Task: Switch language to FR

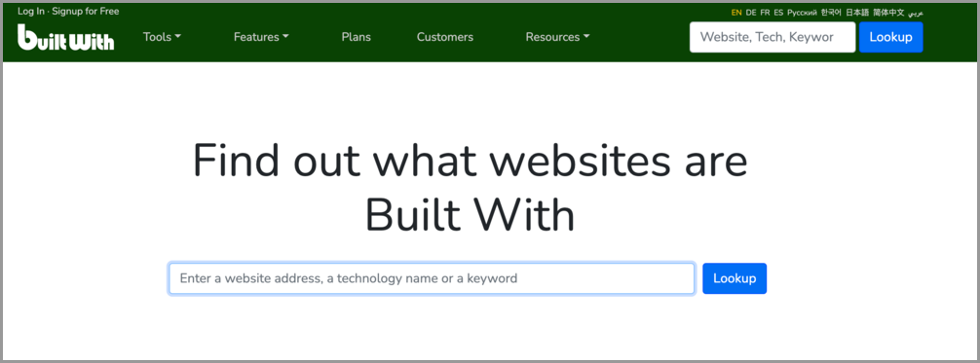Action: tap(765, 13)
